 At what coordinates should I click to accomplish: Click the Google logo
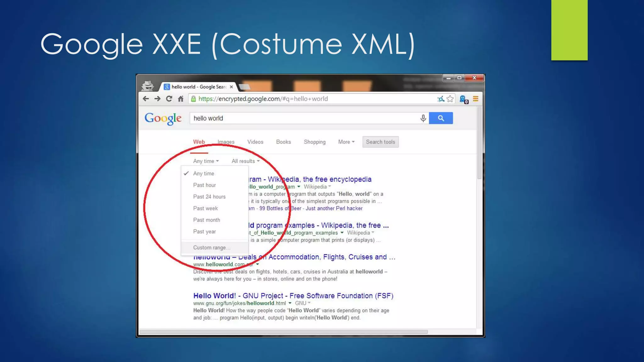(x=163, y=119)
